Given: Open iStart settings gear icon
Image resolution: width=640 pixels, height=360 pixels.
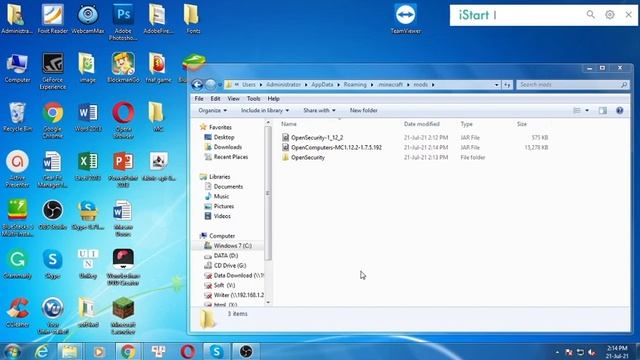Looking at the screenshot, I should [x=609, y=15].
